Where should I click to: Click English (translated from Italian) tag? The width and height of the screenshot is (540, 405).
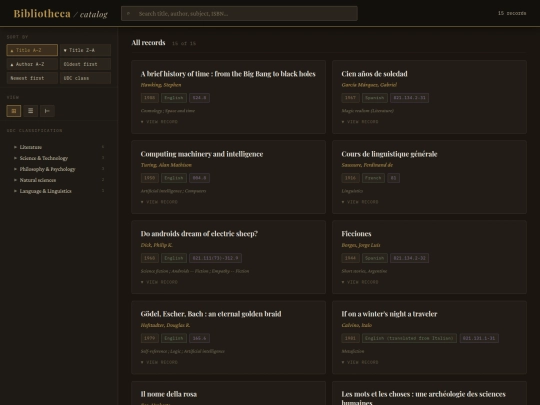coord(409,338)
